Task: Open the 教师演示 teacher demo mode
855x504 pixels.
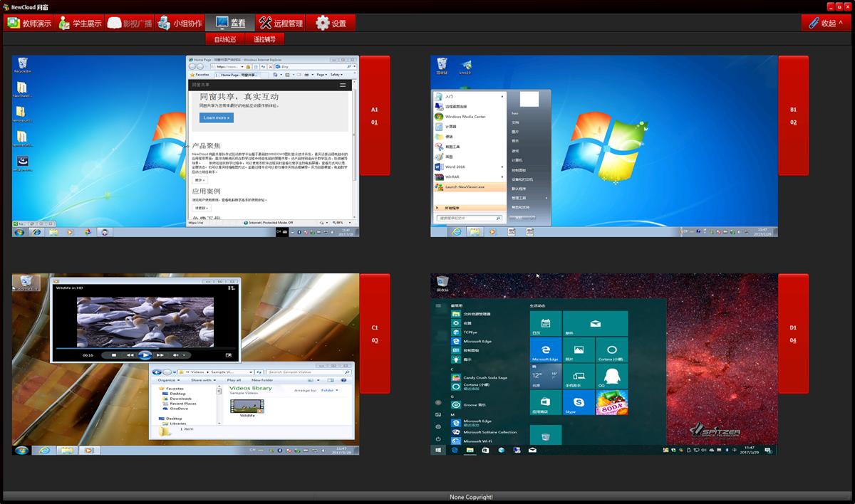Action: [29, 23]
